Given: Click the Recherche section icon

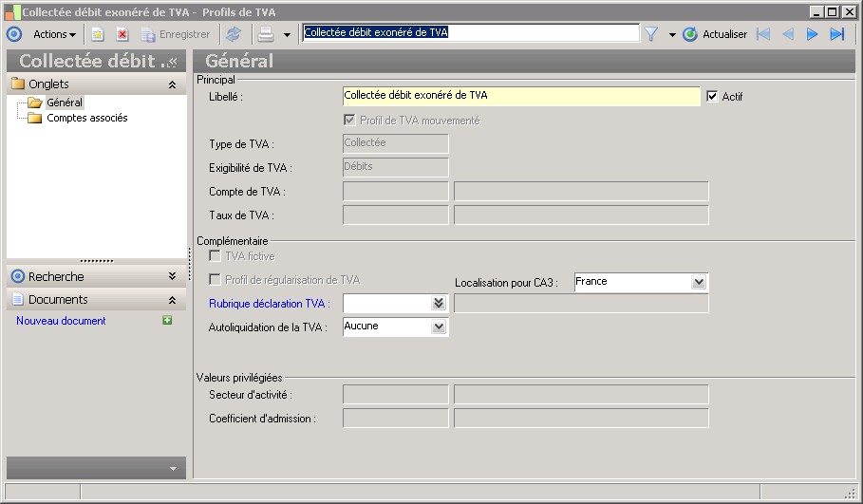Looking at the screenshot, I should (x=18, y=276).
